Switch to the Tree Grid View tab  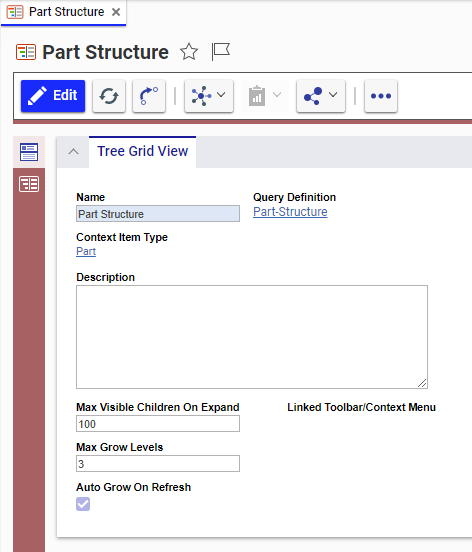pos(143,151)
